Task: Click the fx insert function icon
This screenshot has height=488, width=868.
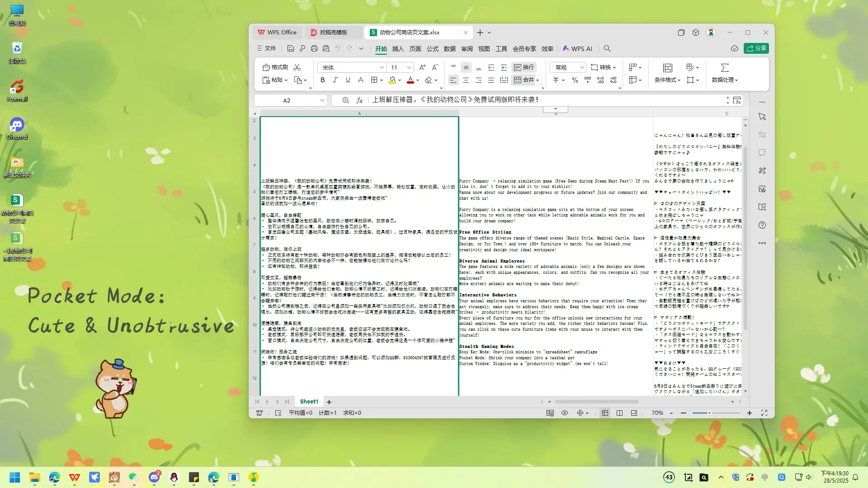Action: [359, 100]
